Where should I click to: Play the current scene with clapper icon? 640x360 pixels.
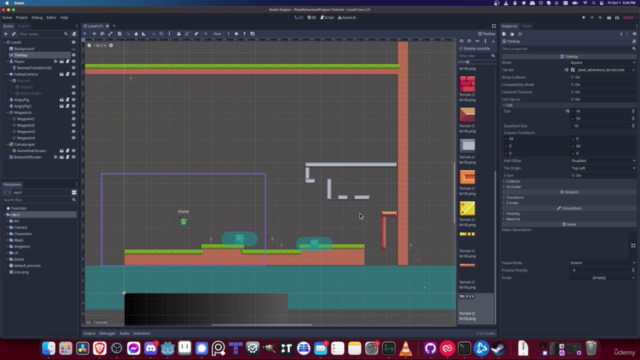(609, 18)
